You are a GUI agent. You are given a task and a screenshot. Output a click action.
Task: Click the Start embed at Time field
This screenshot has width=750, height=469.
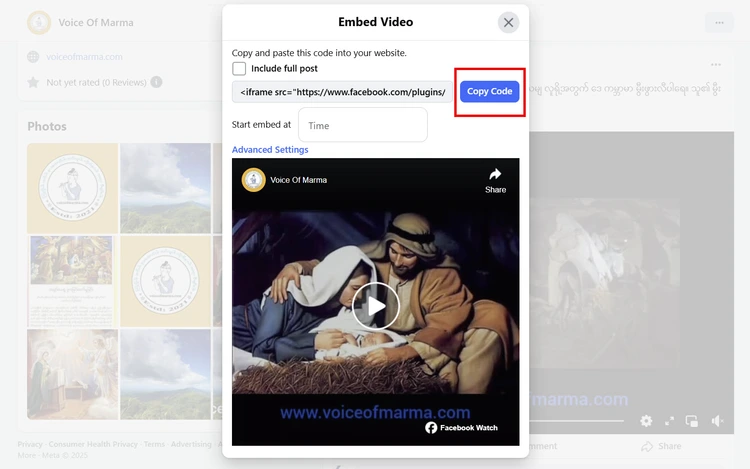362,126
